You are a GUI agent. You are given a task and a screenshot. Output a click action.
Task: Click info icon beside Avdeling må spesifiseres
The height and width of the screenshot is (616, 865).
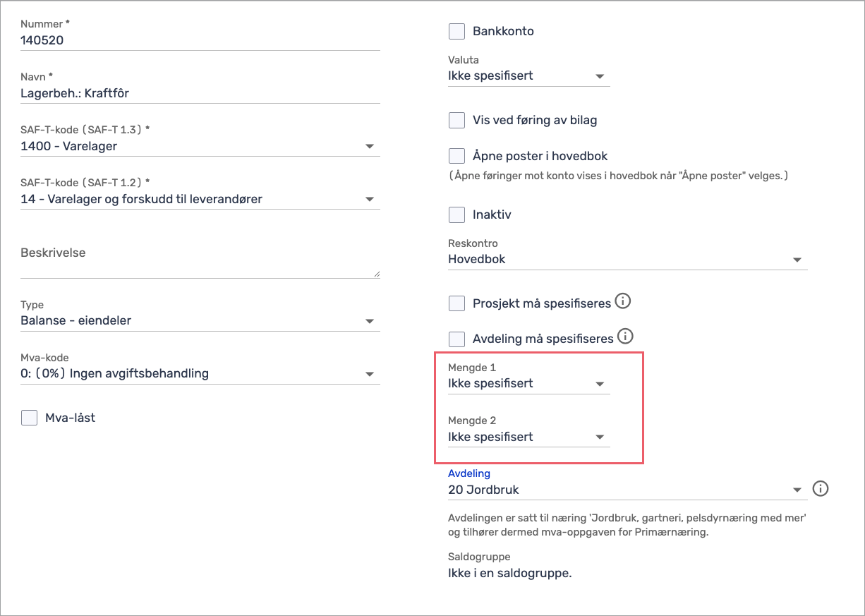point(625,337)
